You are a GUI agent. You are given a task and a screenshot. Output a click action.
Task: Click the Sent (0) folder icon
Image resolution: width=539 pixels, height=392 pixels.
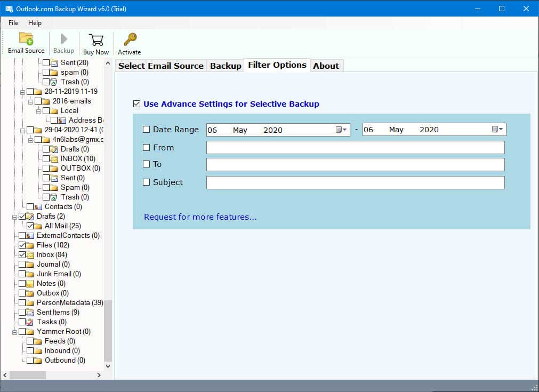coord(54,178)
